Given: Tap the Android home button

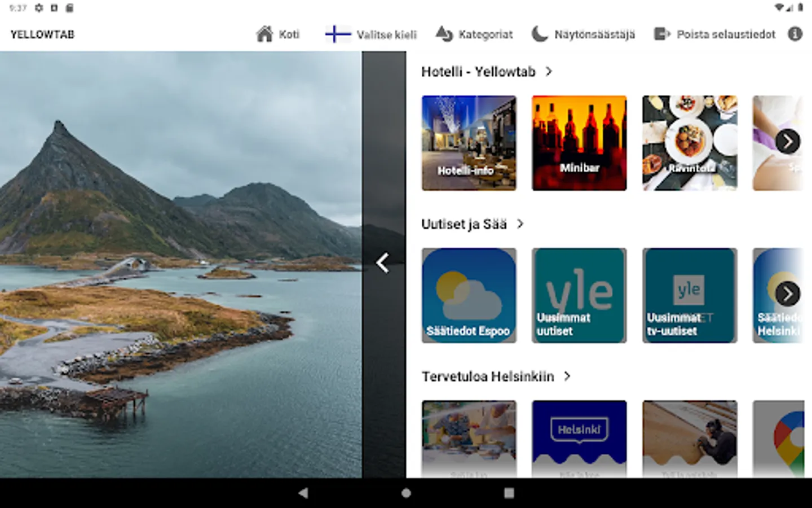Looking at the screenshot, I should [406, 493].
